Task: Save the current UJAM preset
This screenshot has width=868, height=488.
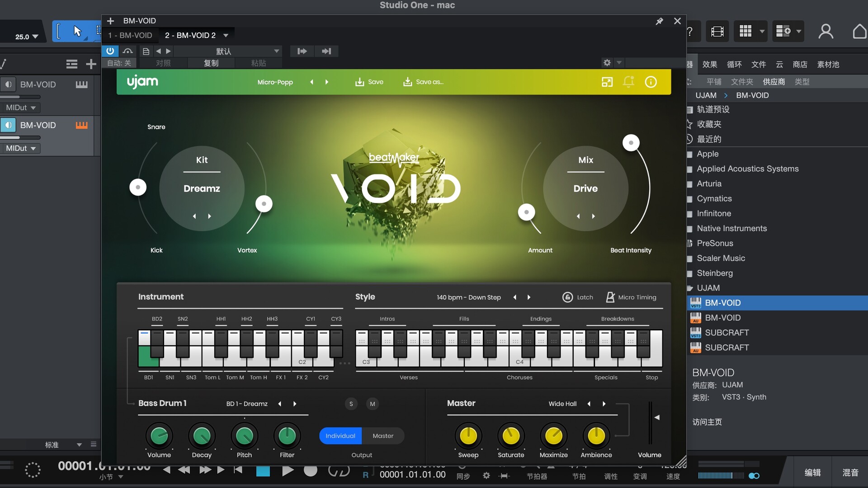Action: coord(369,82)
